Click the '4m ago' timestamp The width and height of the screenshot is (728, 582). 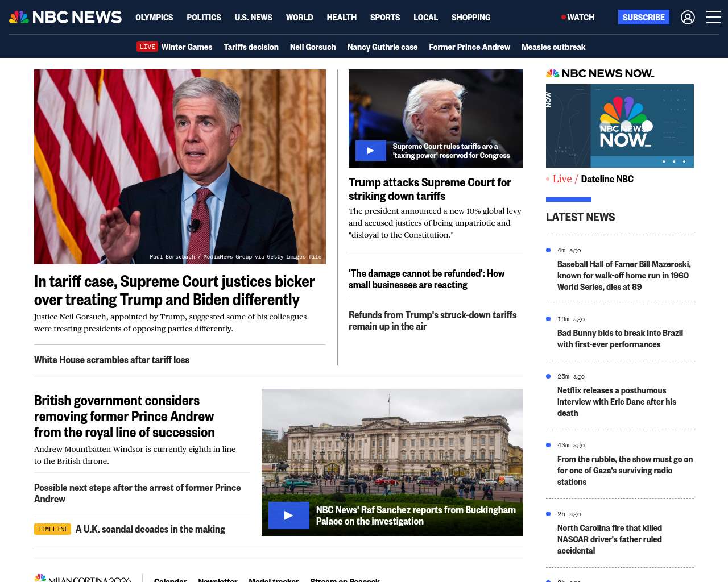[569, 250]
